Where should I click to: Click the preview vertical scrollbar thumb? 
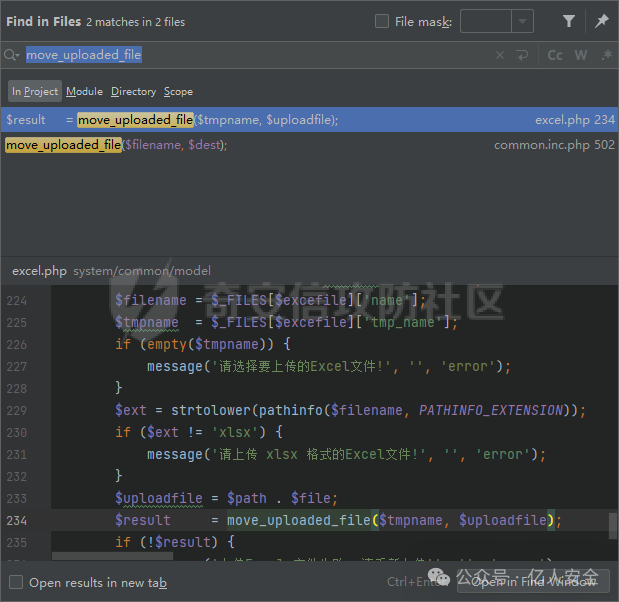tap(613, 526)
